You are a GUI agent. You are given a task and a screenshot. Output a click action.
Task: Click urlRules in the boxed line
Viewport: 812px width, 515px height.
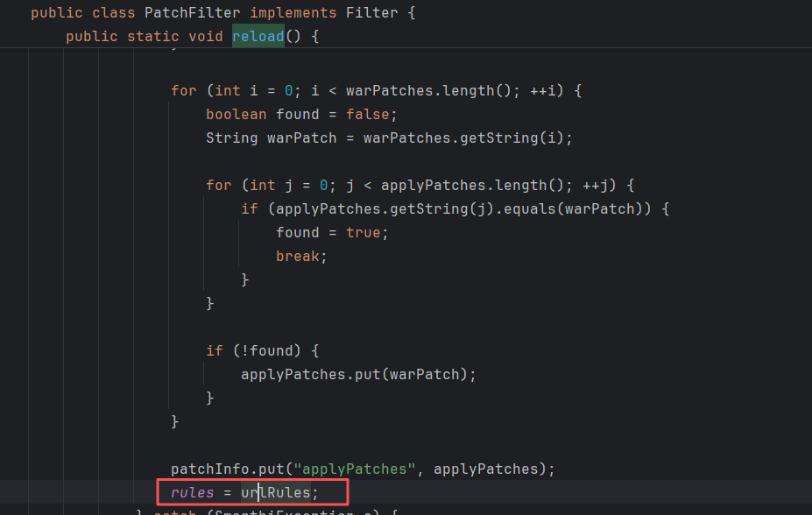(x=275, y=493)
